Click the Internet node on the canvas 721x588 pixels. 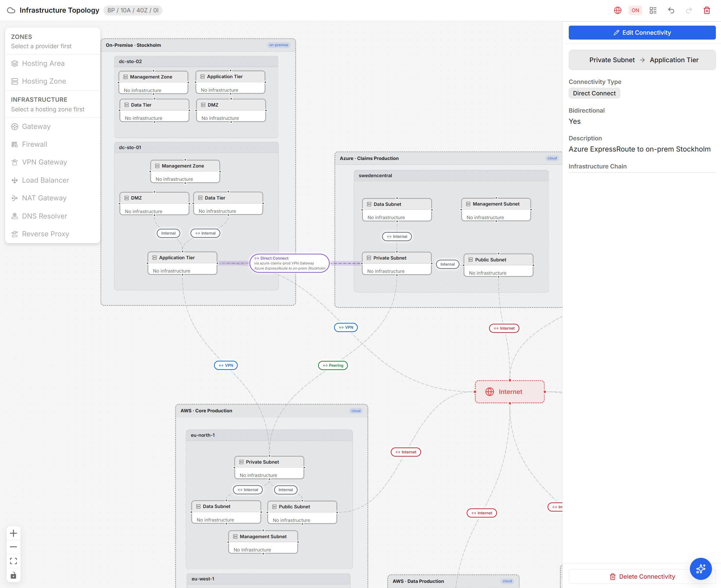click(510, 391)
